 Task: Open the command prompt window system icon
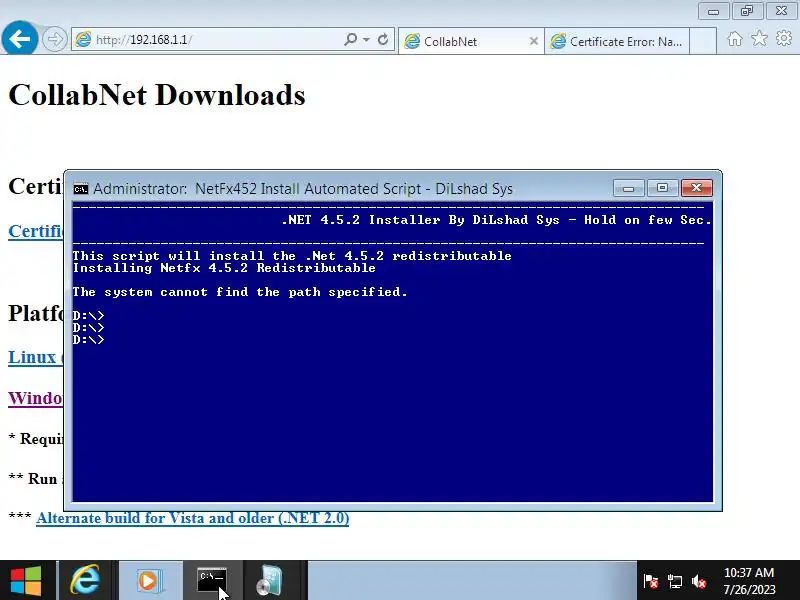point(81,189)
